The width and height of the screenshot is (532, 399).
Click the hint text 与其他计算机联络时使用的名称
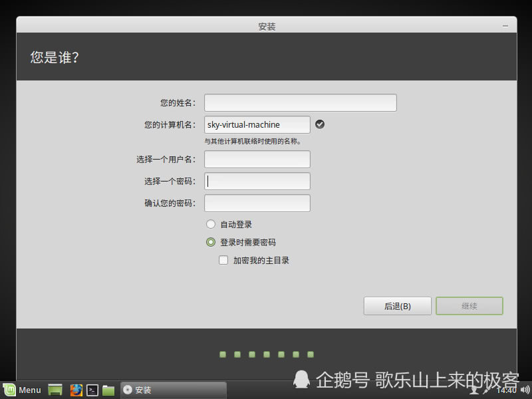coord(253,141)
